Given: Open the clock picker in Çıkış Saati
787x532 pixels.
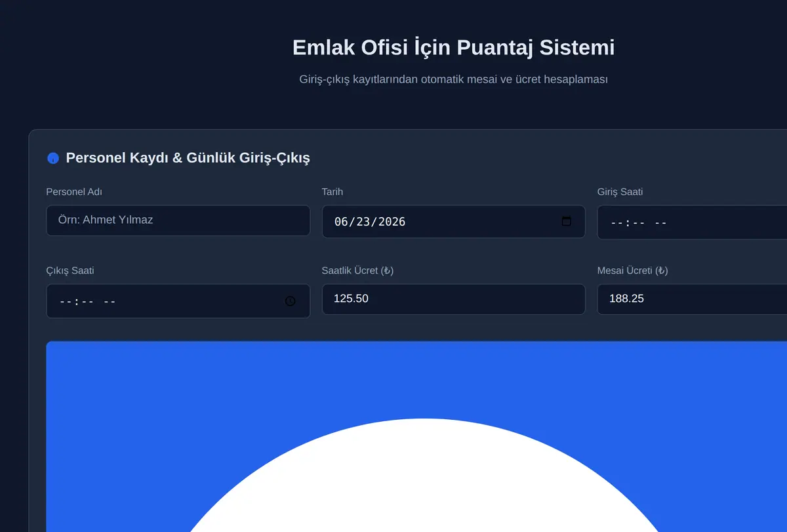Looking at the screenshot, I should tap(291, 301).
